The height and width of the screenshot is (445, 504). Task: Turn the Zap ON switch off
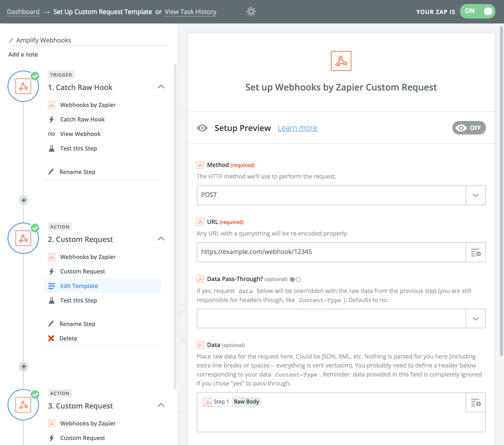[477, 11]
